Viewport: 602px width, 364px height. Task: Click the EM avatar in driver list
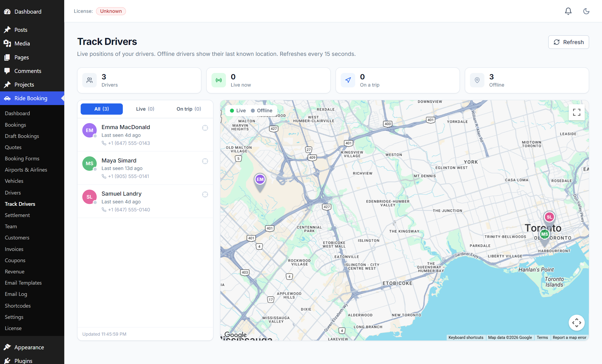(x=89, y=130)
